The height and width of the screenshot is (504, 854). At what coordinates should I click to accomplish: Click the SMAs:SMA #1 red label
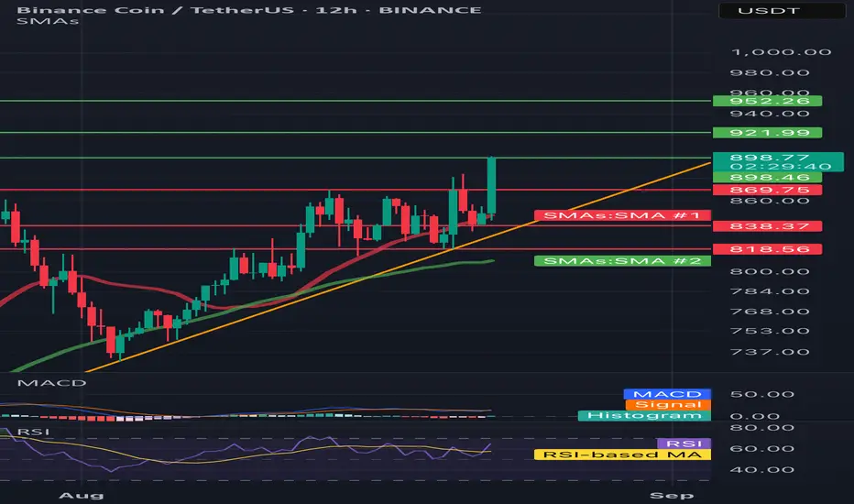pyautogui.click(x=622, y=215)
